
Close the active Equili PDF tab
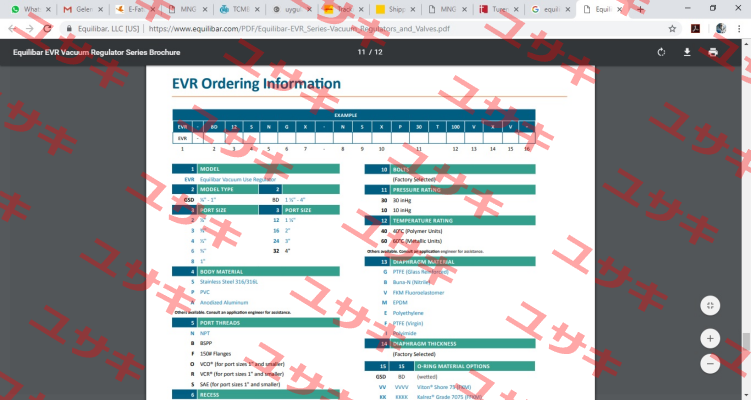click(619, 9)
